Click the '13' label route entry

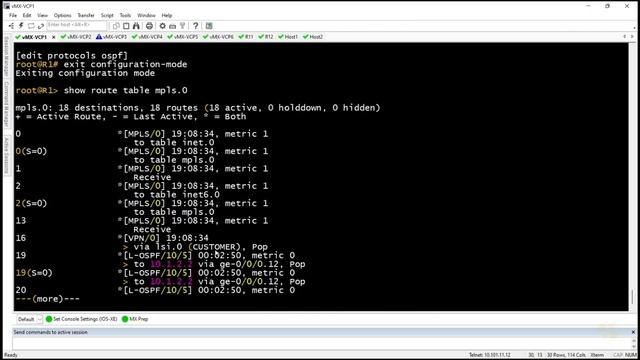pyautogui.click(x=21, y=221)
